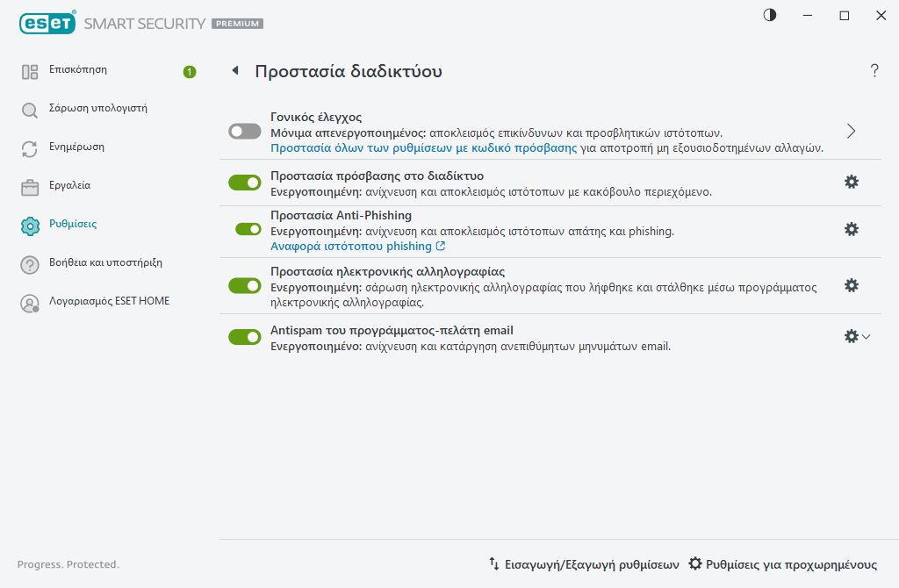Screen dimensions: 899x588
Task: Open gear settings for Προστασία πρόσβασης στο διαδίκτυο
Action: [851, 183]
